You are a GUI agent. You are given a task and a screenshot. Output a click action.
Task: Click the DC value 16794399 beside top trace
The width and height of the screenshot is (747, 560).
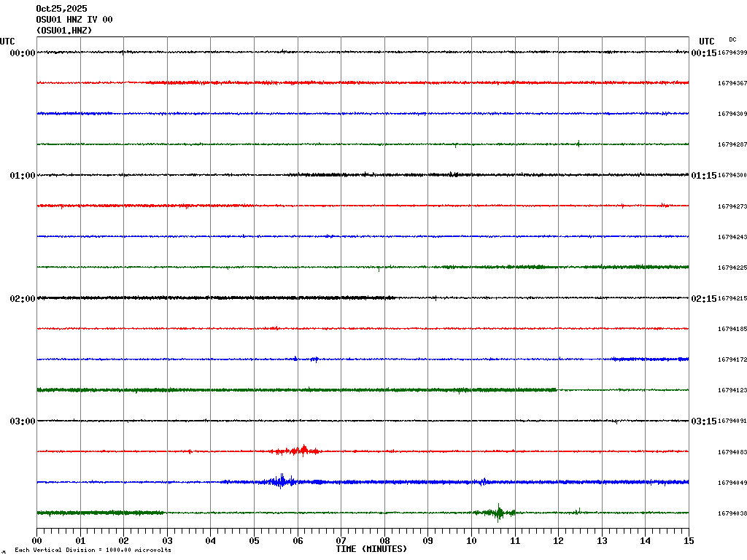[732, 53]
